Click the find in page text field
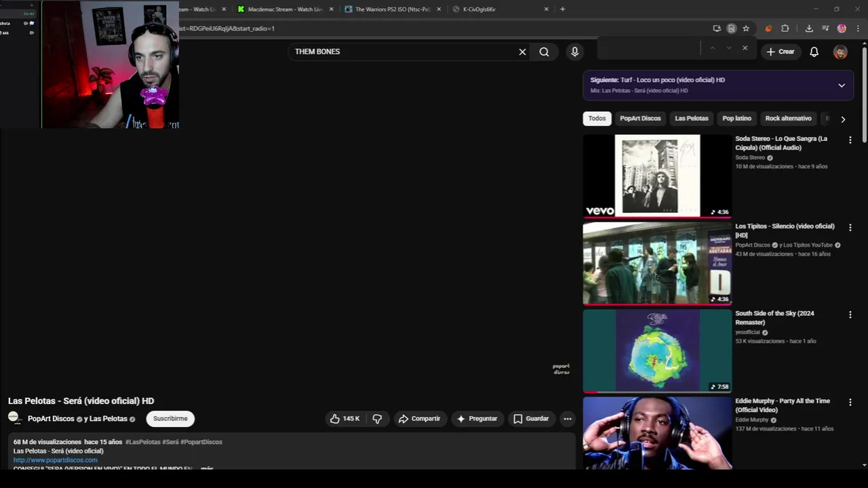Image resolution: width=868 pixels, height=488 pixels. pyautogui.click(x=649, y=48)
